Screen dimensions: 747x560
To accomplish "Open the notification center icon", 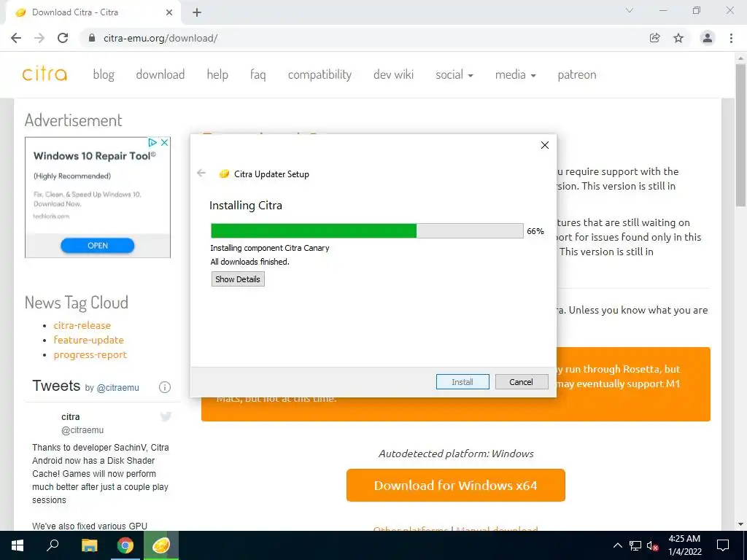I will [723, 545].
